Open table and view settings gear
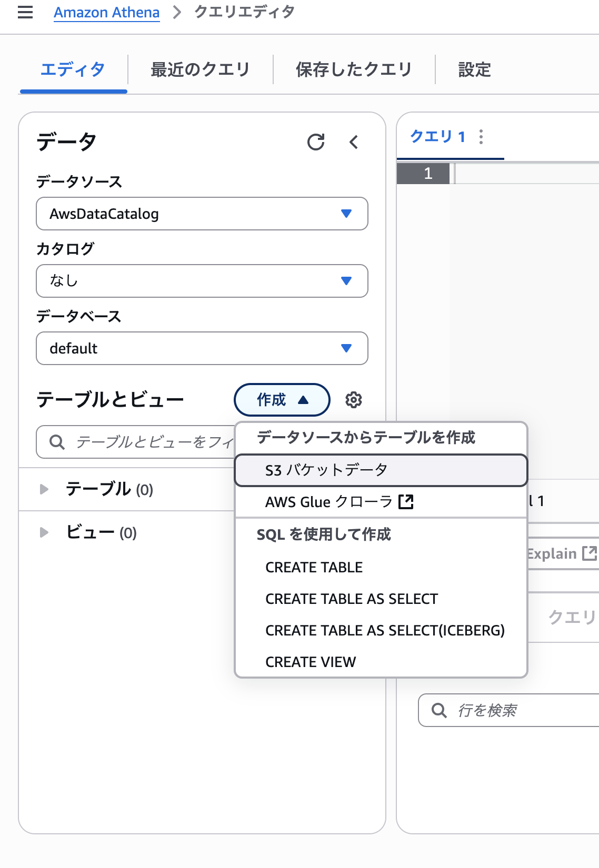The image size is (599, 868). tap(354, 400)
